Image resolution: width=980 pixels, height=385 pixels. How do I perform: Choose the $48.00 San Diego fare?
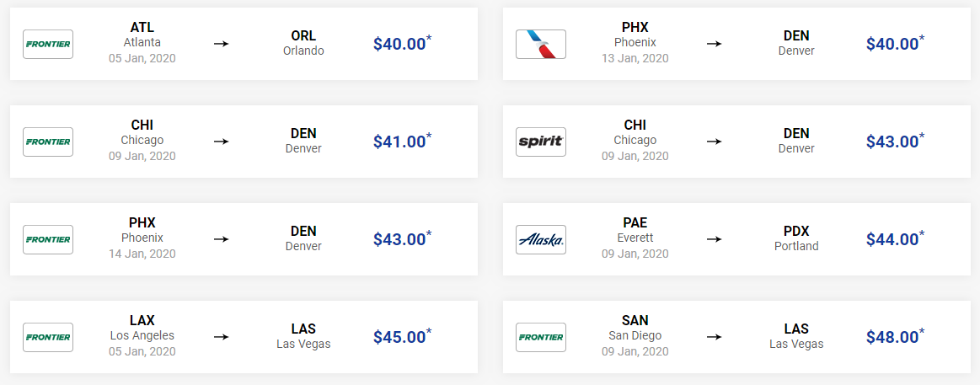[895, 335]
